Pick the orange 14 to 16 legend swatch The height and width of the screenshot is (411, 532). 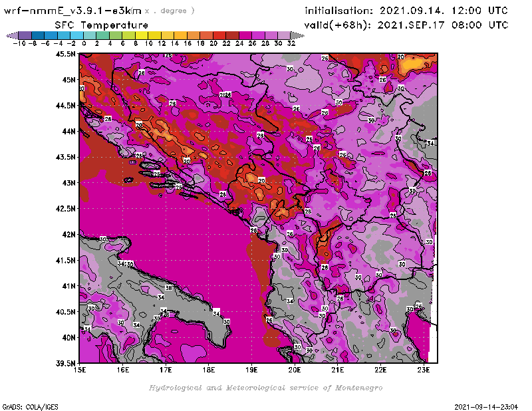click(180, 35)
